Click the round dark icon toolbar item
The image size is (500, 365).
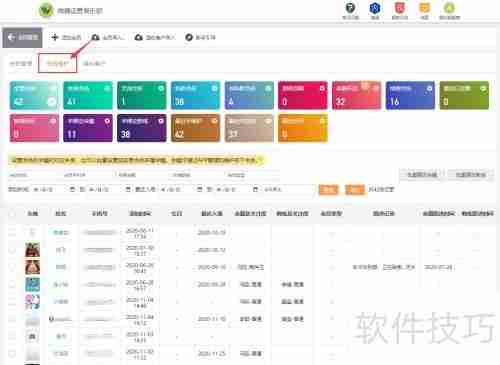189,37
